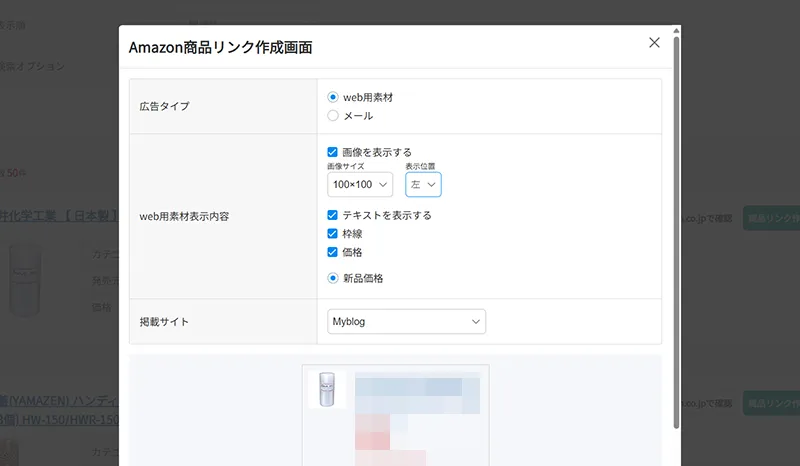Click the dialog's vertical scrollbar
The height and width of the screenshot is (466, 800).
pos(676,232)
